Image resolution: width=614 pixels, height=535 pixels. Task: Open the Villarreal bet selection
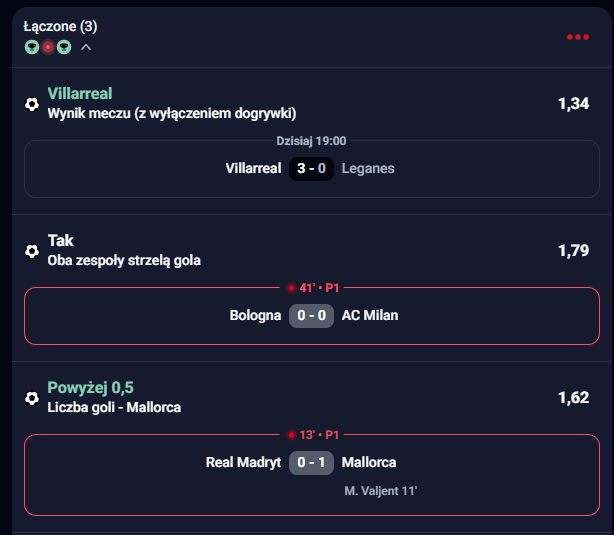pyautogui.click(x=80, y=93)
